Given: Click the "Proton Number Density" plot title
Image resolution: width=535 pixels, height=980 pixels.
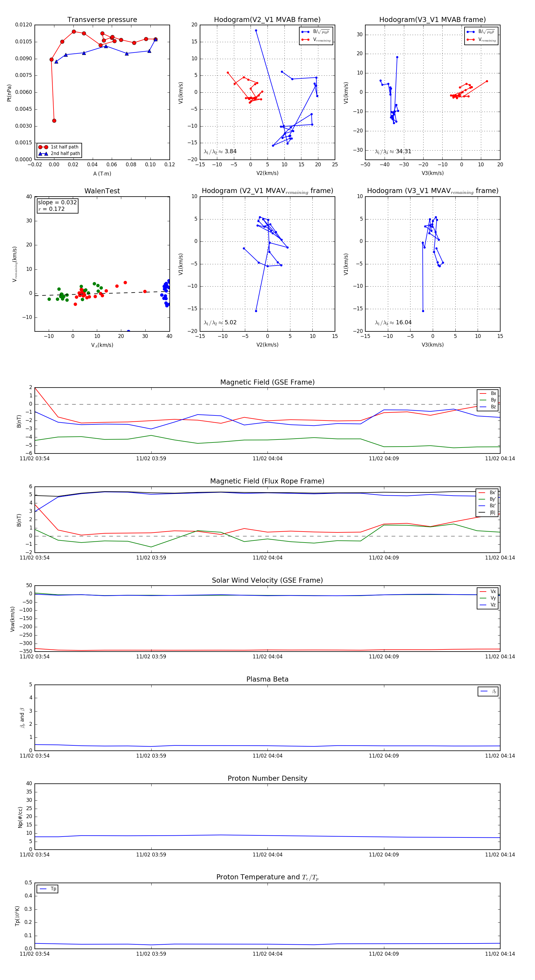Looking at the screenshot, I should [x=267, y=778].
